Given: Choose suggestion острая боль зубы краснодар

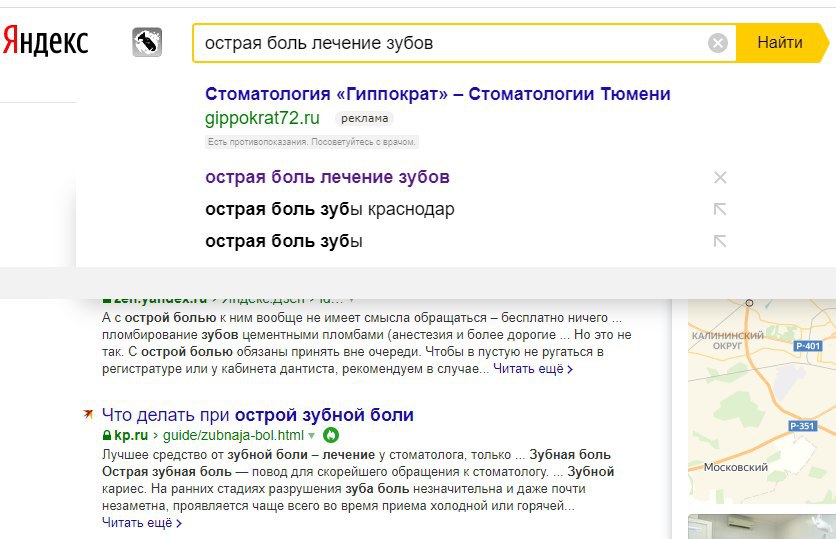Looking at the screenshot, I should [x=329, y=209].
